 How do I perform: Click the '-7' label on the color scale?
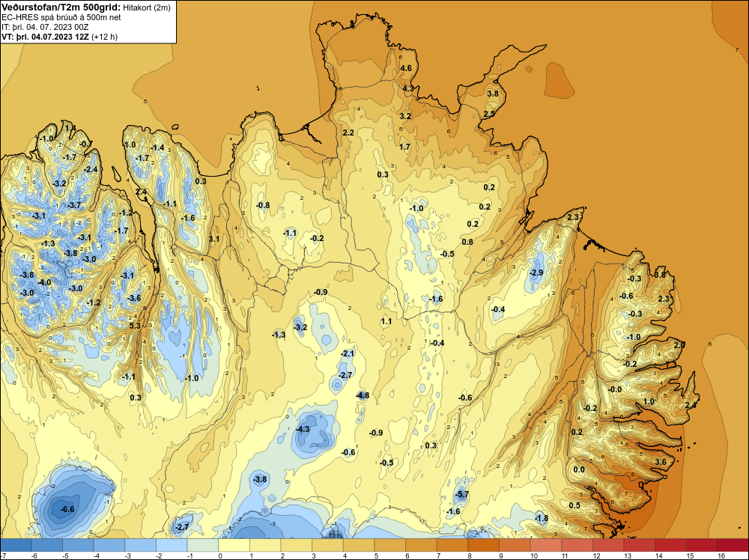(x=3, y=556)
